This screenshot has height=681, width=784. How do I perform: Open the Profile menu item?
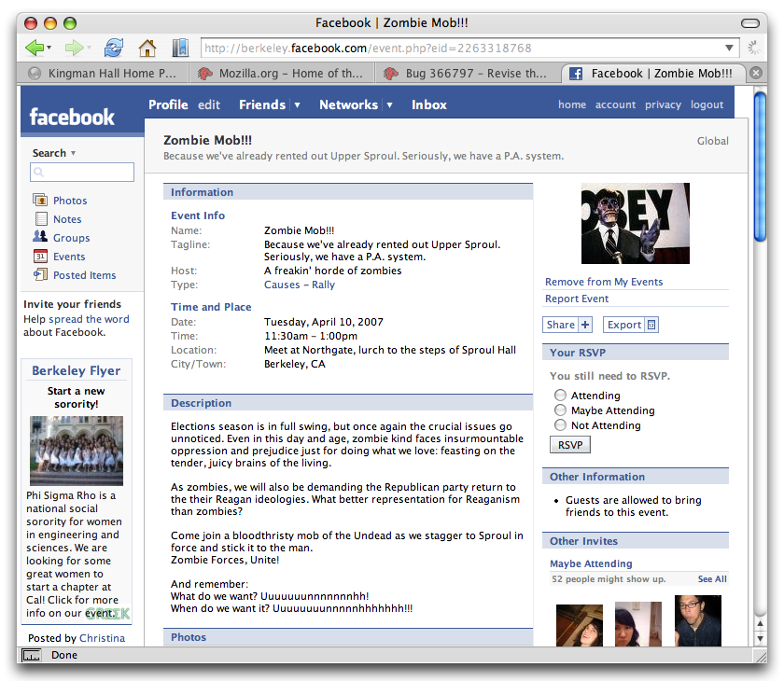click(x=168, y=104)
